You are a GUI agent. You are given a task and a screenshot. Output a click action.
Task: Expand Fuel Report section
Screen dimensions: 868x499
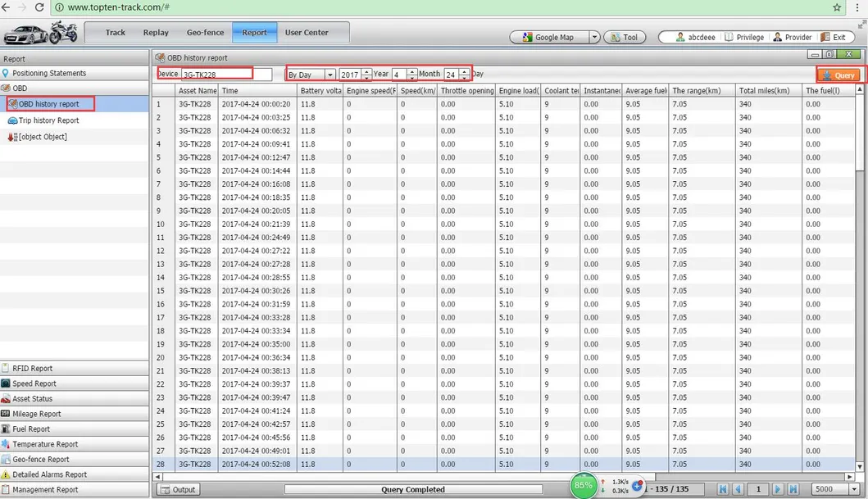pyautogui.click(x=75, y=429)
